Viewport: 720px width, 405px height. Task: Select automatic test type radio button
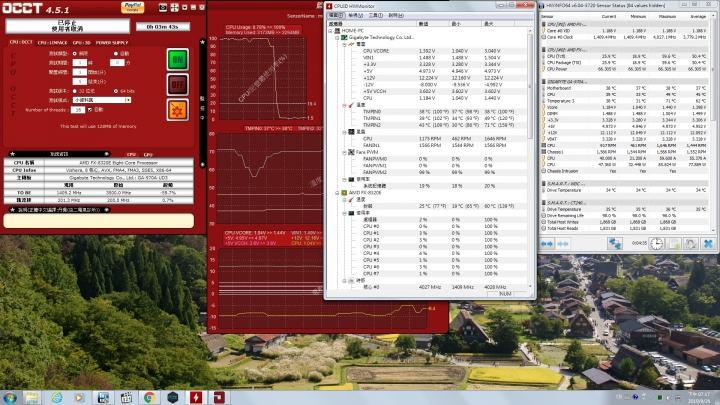[115, 54]
